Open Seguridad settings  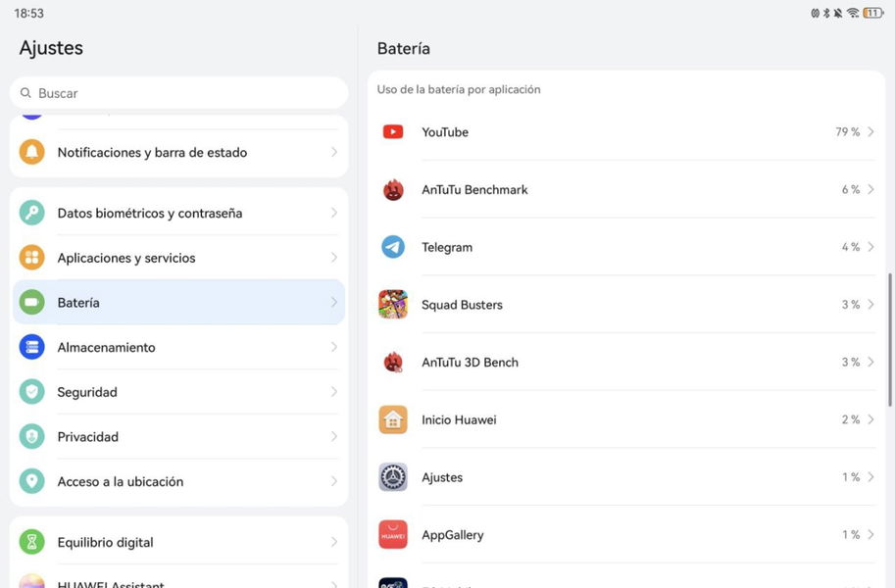pos(87,393)
